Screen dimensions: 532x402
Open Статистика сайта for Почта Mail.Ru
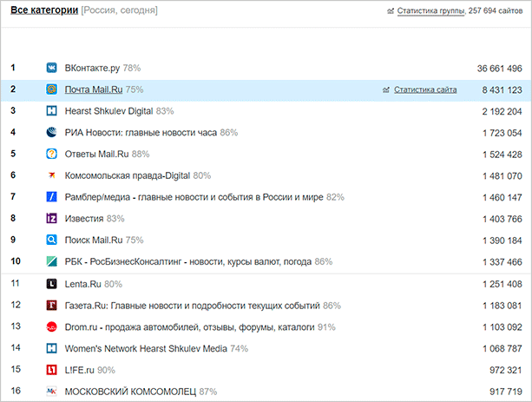pyautogui.click(x=425, y=89)
